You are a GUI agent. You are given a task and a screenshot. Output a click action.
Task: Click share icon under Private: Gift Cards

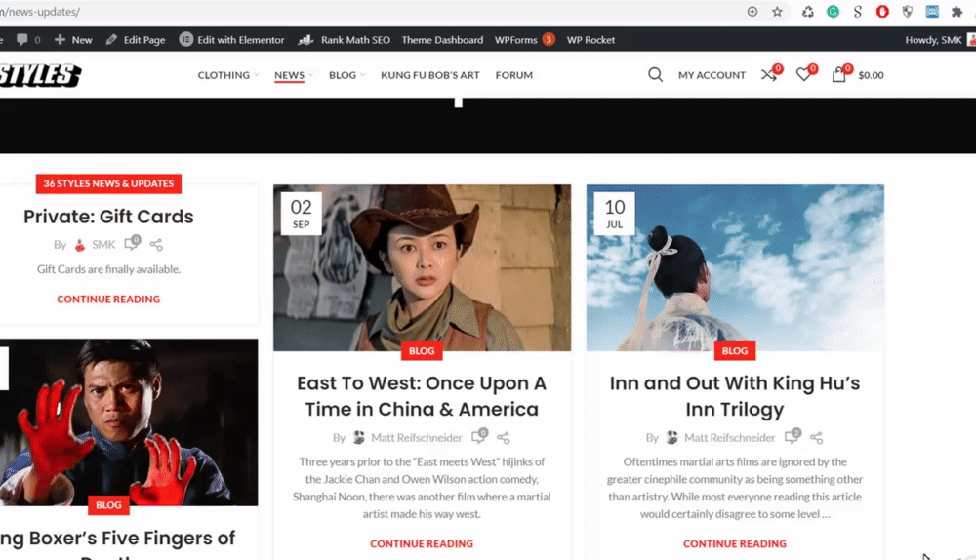click(x=156, y=245)
